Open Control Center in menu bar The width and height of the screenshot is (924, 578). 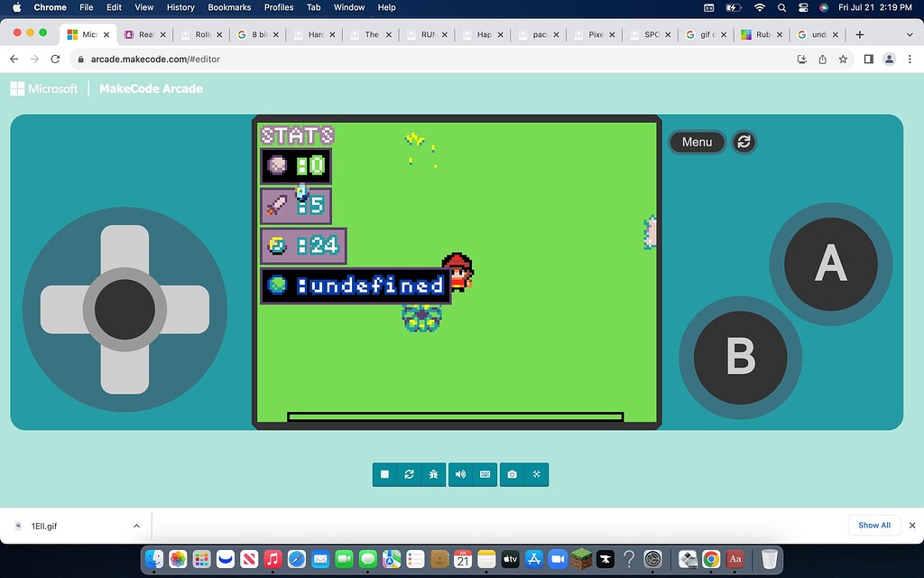click(802, 7)
